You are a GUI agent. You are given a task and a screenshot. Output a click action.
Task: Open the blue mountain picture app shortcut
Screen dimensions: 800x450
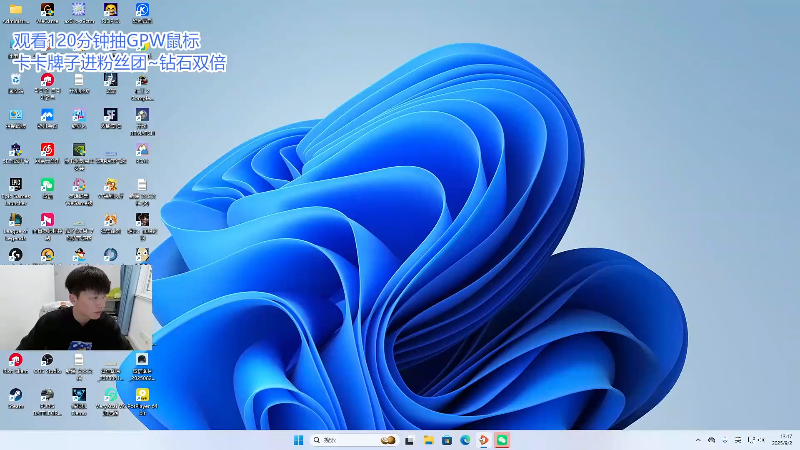point(47,115)
